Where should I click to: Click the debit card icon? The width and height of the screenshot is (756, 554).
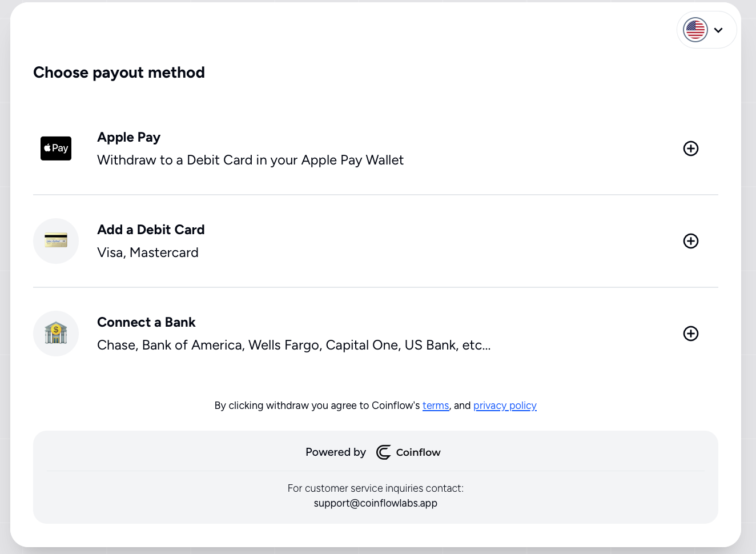pyautogui.click(x=56, y=241)
